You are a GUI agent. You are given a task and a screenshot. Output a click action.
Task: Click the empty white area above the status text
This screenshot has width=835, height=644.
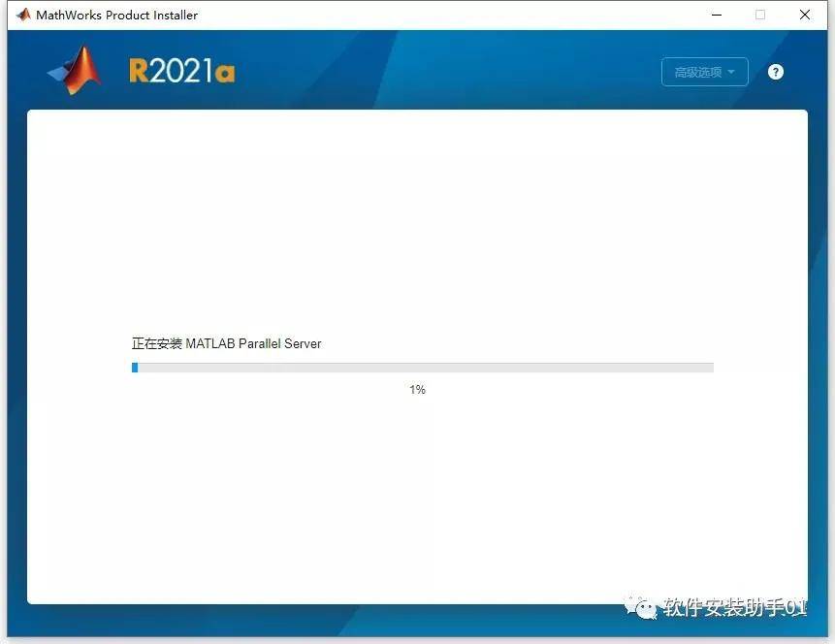pyautogui.click(x=417, y=223)
